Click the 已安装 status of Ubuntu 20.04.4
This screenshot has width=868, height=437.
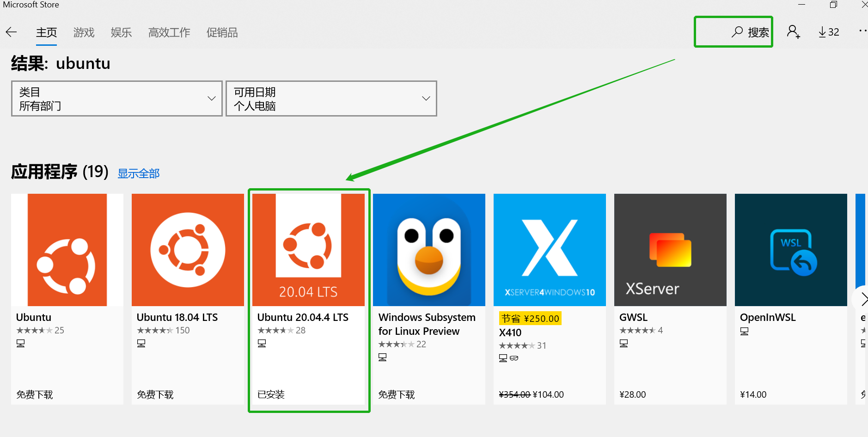271,394
